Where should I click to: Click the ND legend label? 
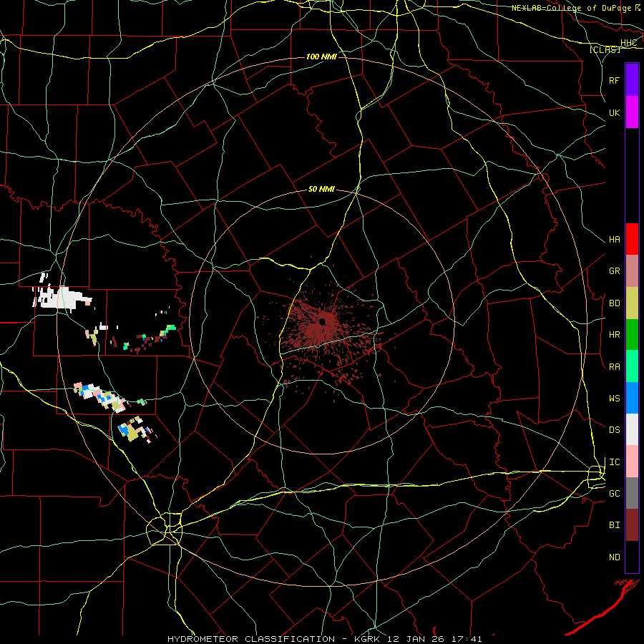tap(615, 557)
